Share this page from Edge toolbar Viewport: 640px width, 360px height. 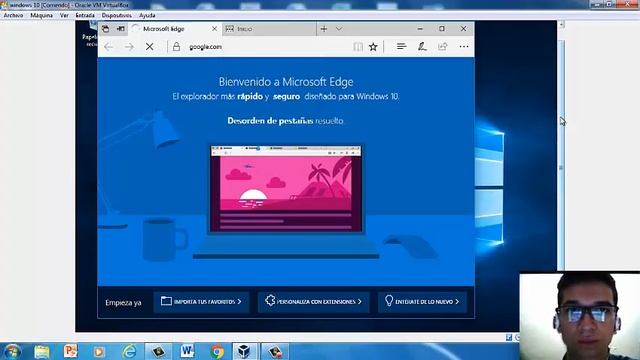pos(443,47)
